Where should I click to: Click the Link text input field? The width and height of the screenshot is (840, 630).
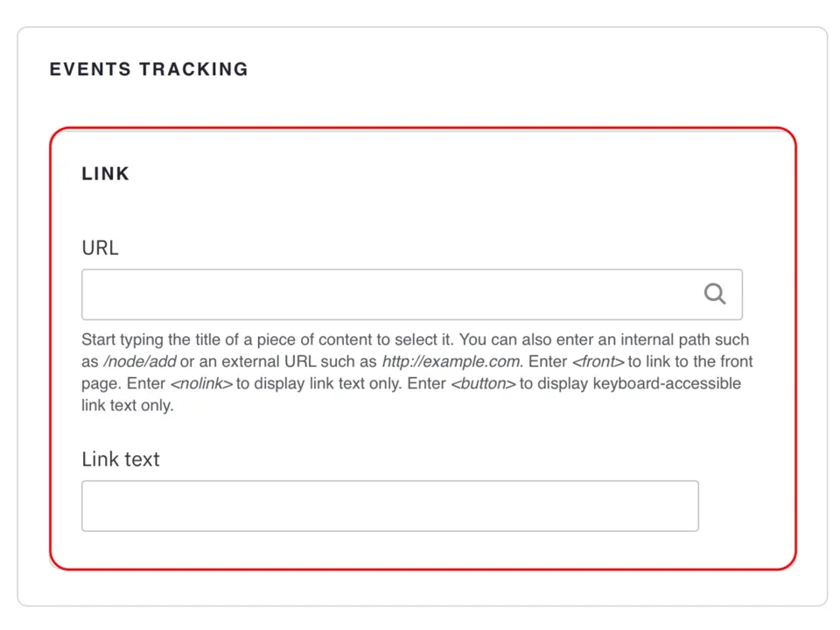[389, 506]
